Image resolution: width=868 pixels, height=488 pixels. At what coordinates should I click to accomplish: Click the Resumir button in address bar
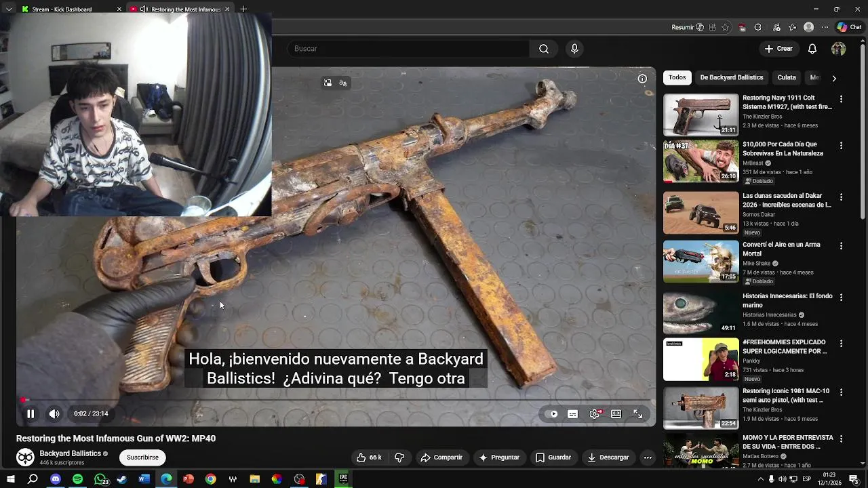coord(688,28)
